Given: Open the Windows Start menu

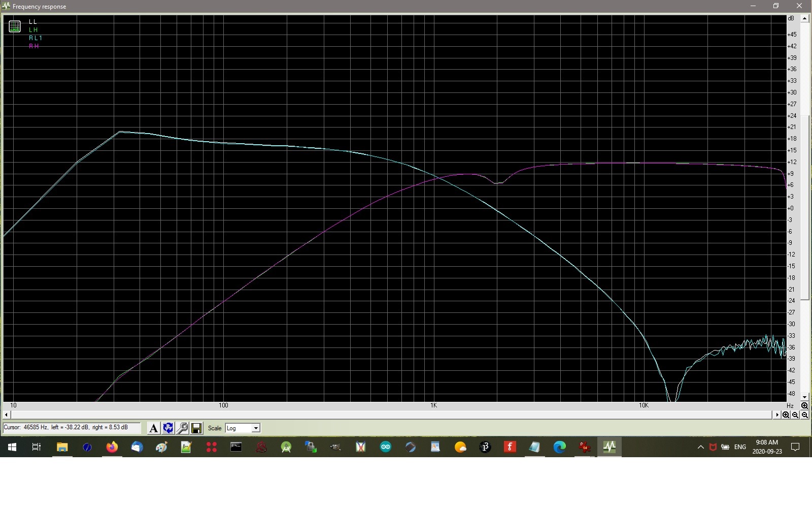Looking at the screenshot, I should coord(12,447).
